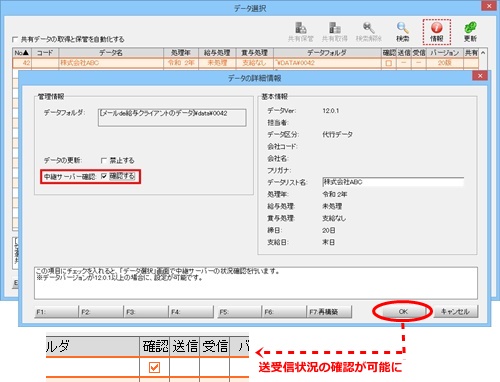Open the 検索 search icon
The width and height of the screenshot is (500, 382).
tap(402, 32)
